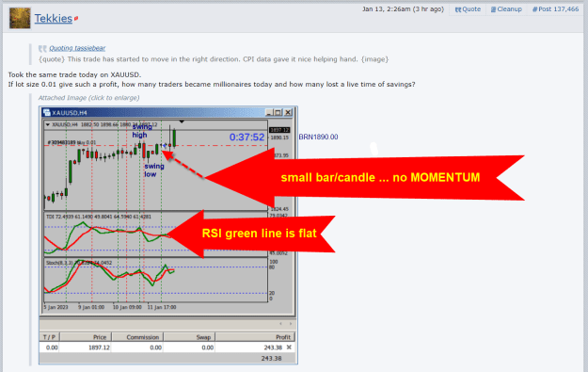The height and width of the screenshot is (372, 588).
Task: Click the triangle before XAUUSD,H4 chart label
Action: pyautogui.click(x=48, y=124)
